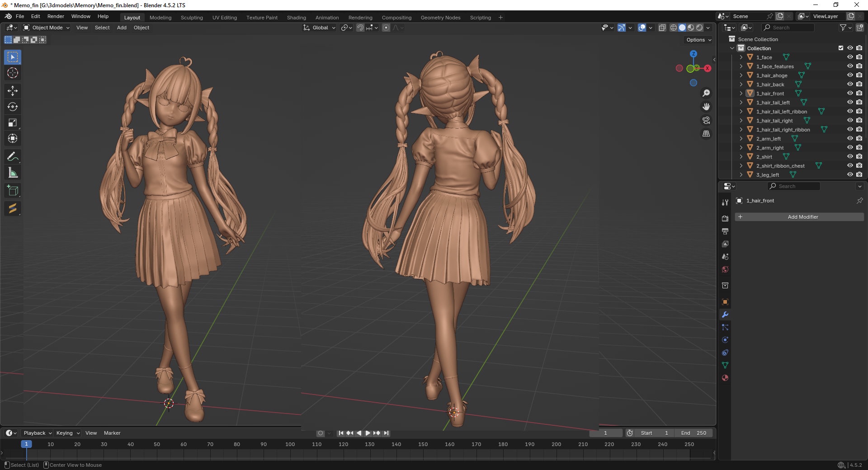This screenshot has width=868, height=470.
Task: Activate the Move tool
Action: 13,91
